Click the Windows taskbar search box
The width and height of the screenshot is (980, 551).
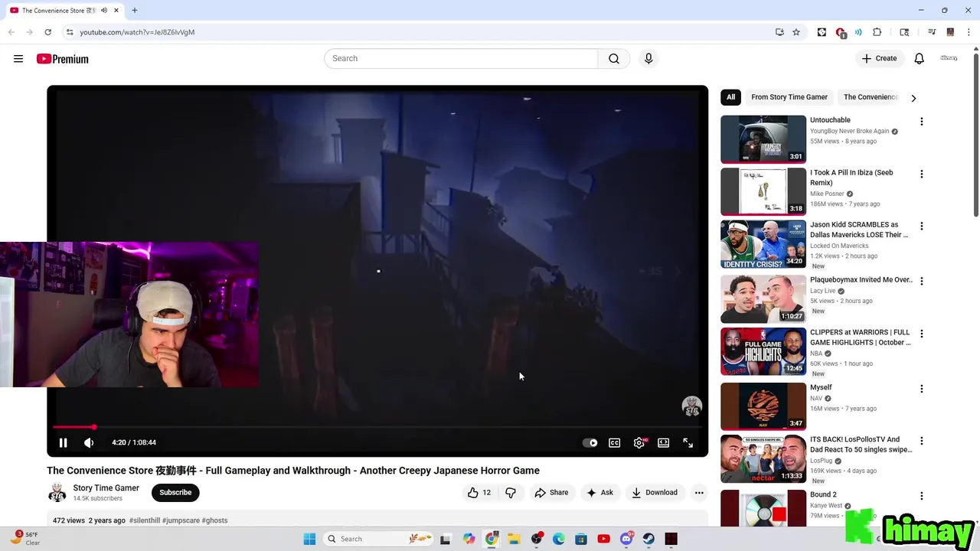tap(378, 539)
